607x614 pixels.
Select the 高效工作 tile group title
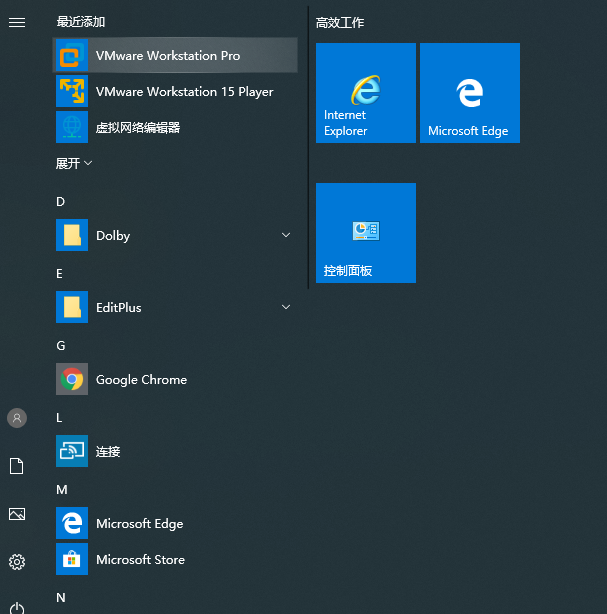[340, 23]
